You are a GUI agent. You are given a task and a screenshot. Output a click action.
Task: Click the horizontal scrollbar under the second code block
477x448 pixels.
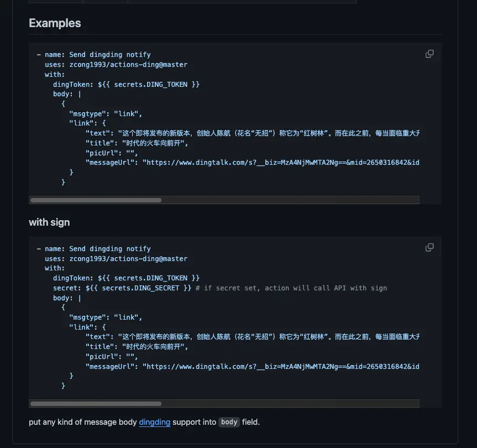pos(96,404)
